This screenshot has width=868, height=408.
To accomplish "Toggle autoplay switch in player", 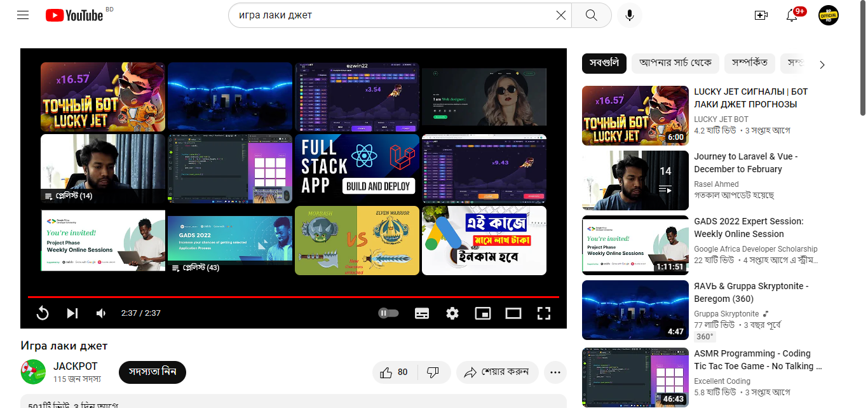I will (x=388, y=313).
